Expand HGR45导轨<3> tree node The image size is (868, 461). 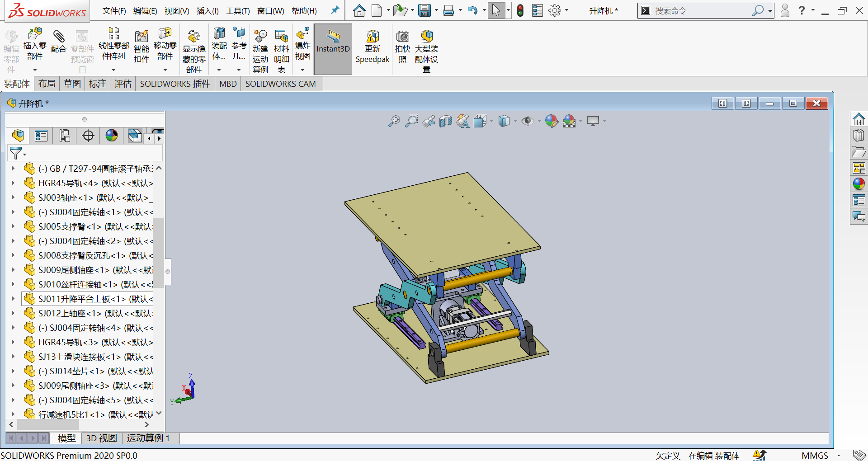[13, 342]
